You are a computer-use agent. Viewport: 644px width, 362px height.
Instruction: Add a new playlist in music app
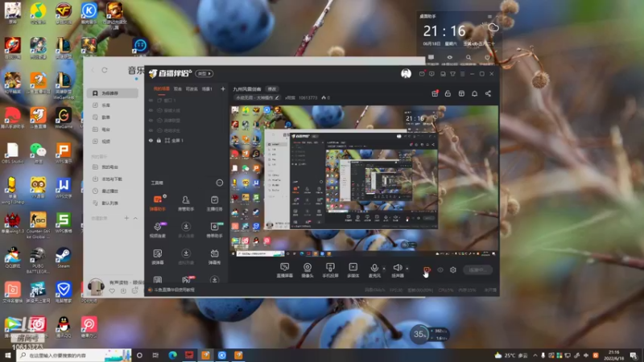(126, 218)
